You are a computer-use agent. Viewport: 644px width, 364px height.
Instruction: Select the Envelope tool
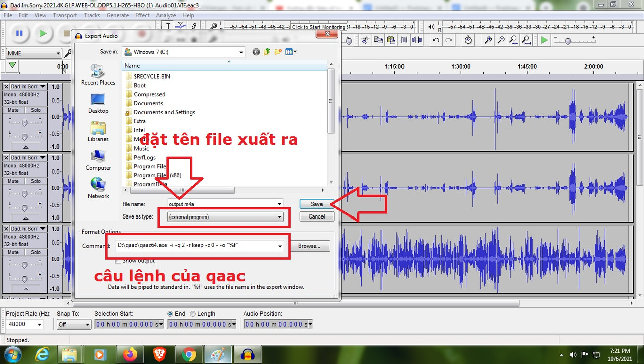(181, 26)
